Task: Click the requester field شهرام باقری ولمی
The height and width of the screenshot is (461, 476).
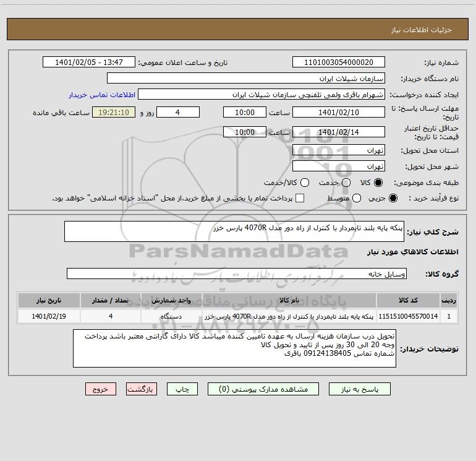Action: (261, 95)
